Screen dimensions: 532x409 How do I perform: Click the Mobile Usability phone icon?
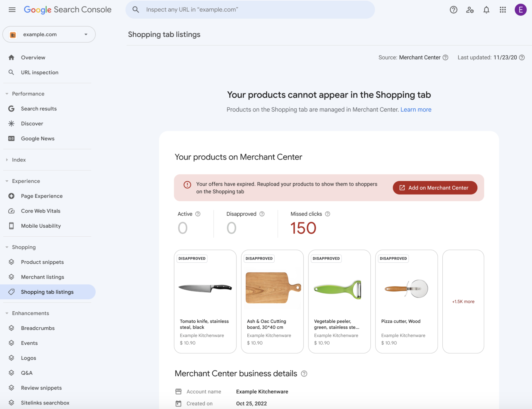click(x=12, y=226)
